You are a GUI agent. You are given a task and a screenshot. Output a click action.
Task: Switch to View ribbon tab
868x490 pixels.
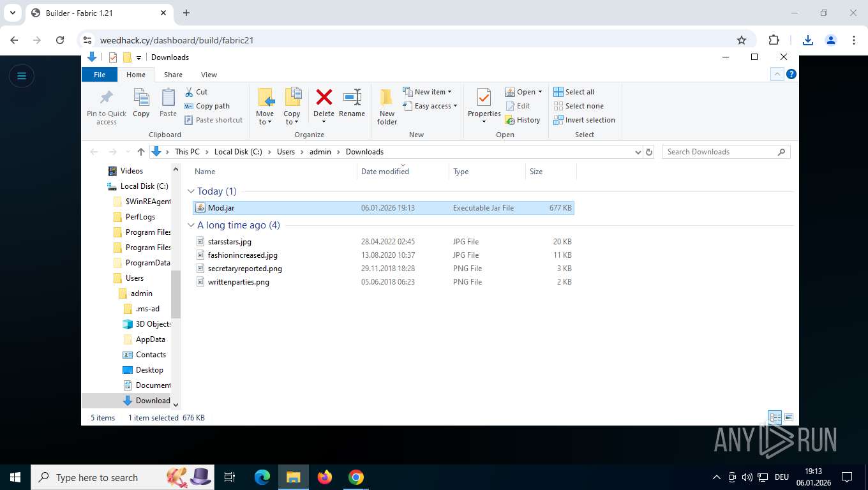(x=209, y=75)
